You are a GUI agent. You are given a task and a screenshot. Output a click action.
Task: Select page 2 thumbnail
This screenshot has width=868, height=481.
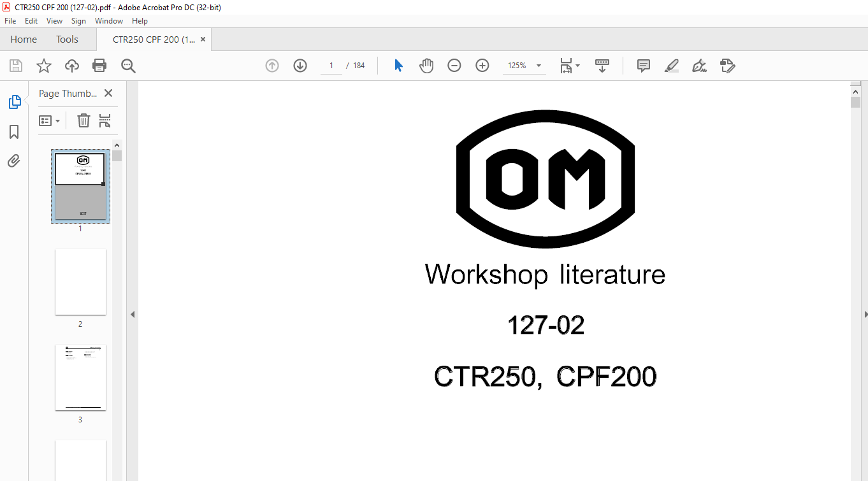point(80,282)
